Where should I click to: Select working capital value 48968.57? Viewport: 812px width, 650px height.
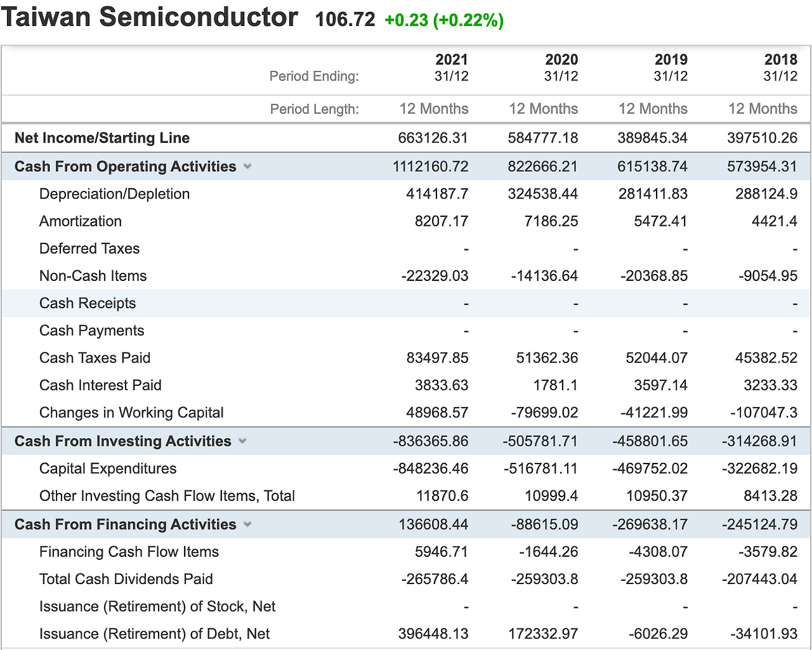[x=438, y=413]
